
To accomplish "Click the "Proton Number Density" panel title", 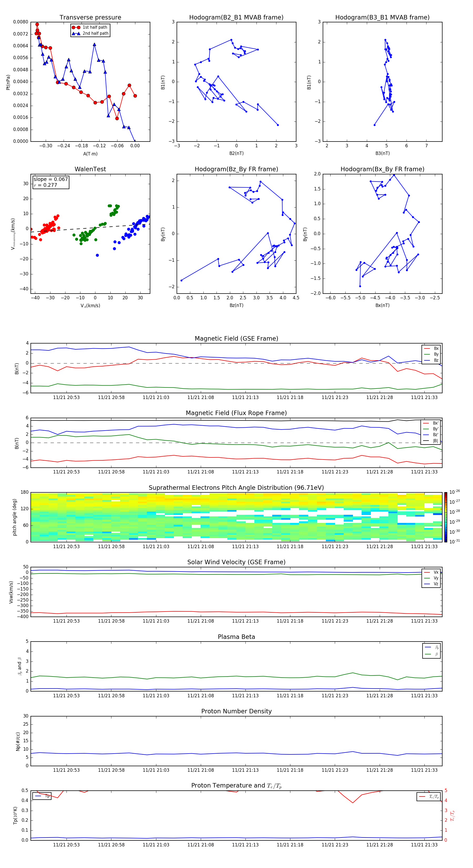I will click(x=236, y=711).
